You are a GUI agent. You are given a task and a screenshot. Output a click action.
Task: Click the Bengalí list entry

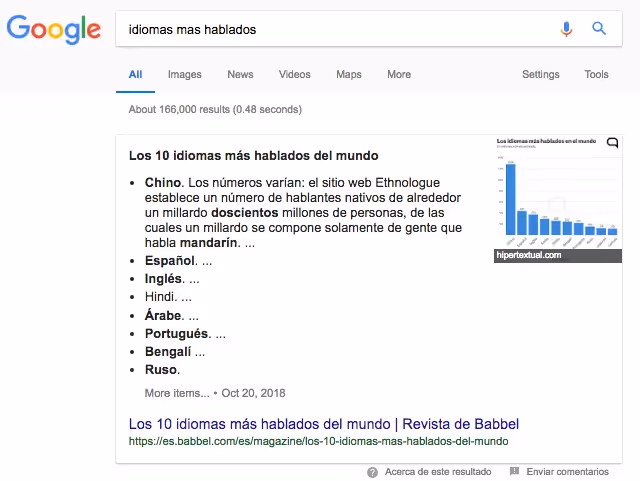tap(175, 352)
